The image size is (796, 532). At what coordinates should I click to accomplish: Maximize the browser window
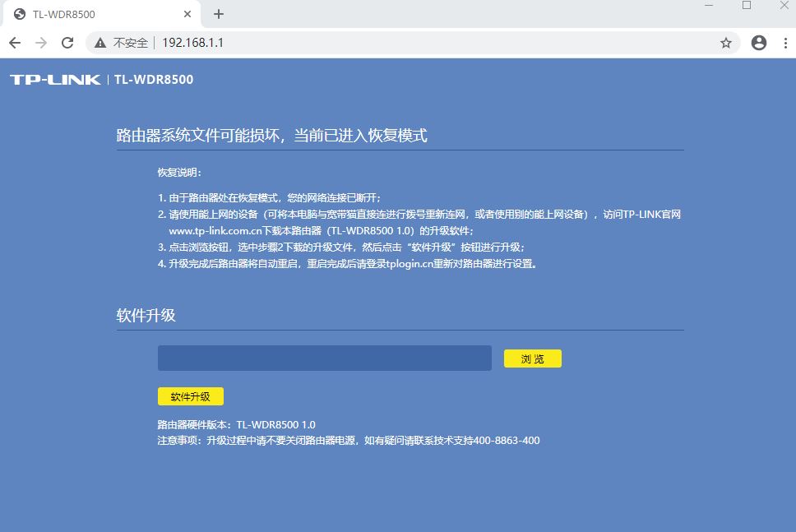coord(747,5)
